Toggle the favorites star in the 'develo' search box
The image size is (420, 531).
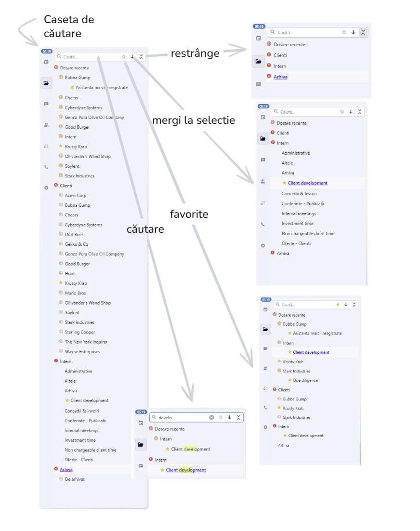221,417
